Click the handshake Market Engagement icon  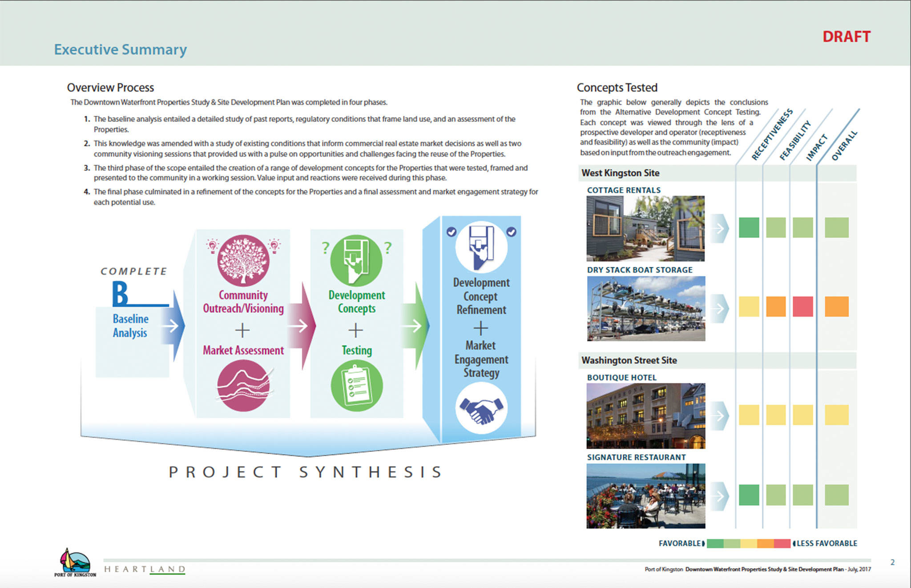(x=481, y=408)
